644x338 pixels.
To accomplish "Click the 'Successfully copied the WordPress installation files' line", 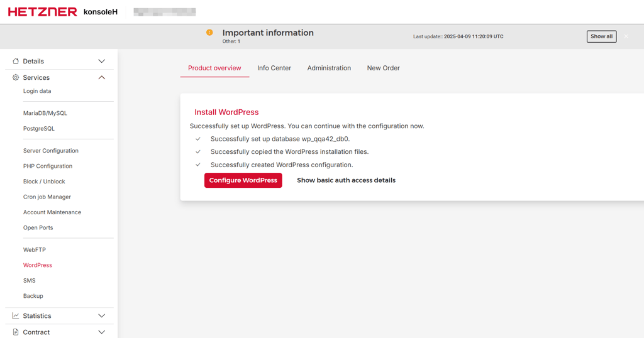I will pos(289,152).
